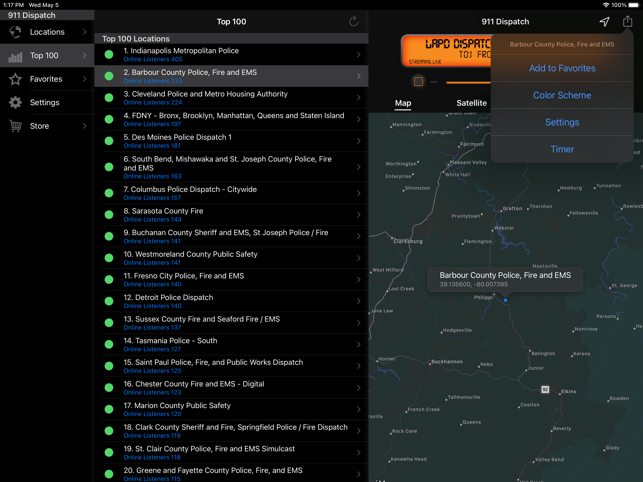Select Greene and Fayette County feed

[231, 473]
